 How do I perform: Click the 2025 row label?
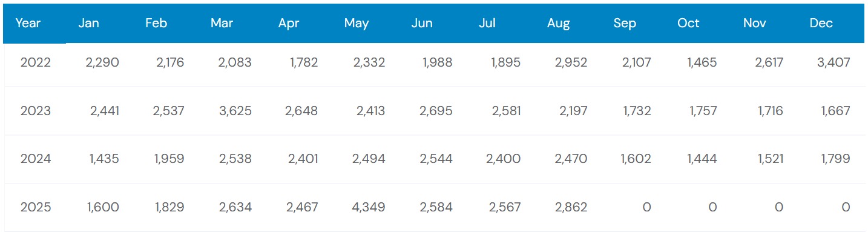(x=36, y=207)
